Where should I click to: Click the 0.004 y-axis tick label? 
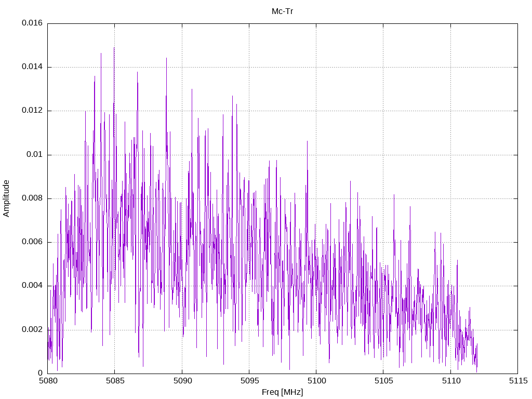click(32, 286)
